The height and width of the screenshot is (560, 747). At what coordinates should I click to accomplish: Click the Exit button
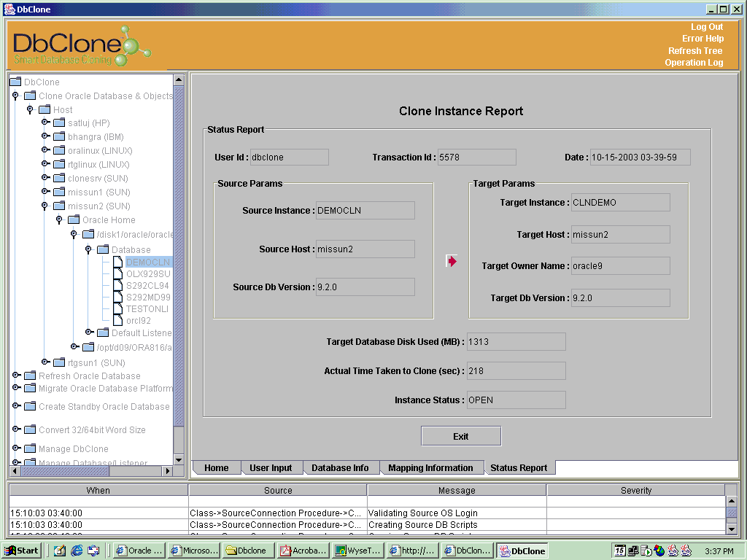461,436
